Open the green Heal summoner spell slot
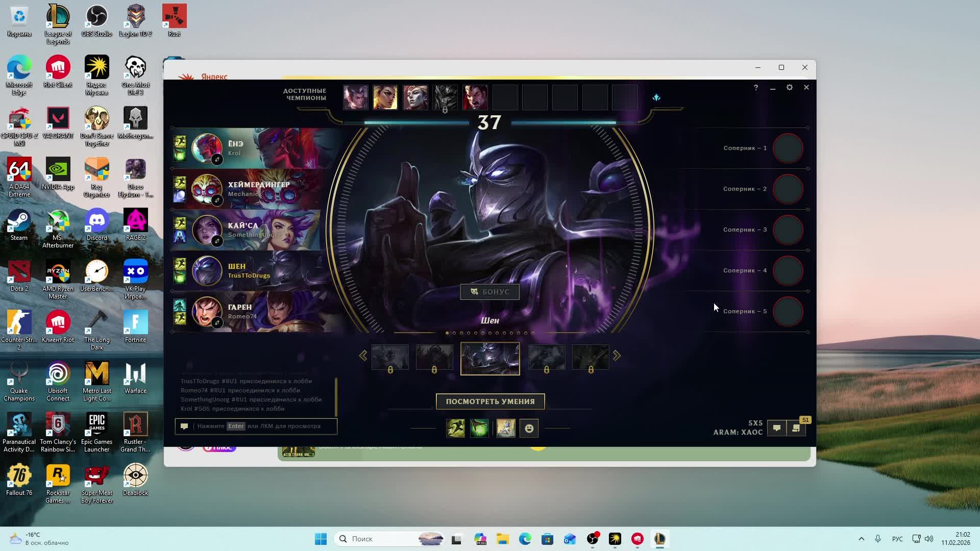The width and height of the screenshot is (980, 551). (x=479, y=429)
